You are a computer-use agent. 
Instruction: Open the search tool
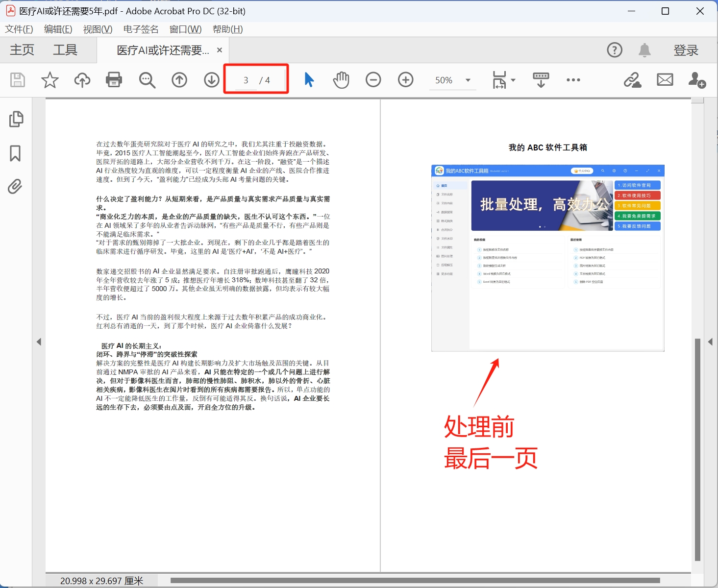[147, 80]
